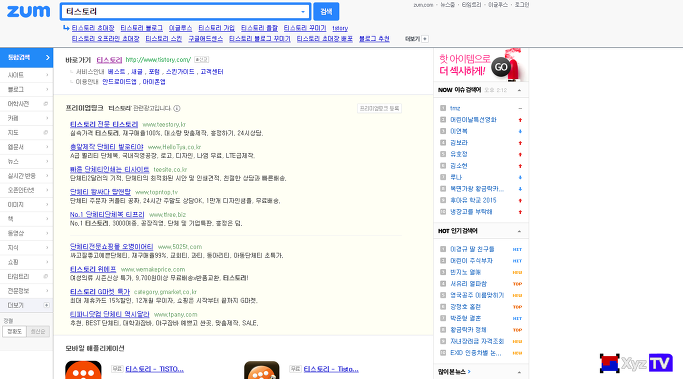Collapse the NOW 이슈 검색어 panel
Viewport: 683px width, 379px height.
pos(519,90)
